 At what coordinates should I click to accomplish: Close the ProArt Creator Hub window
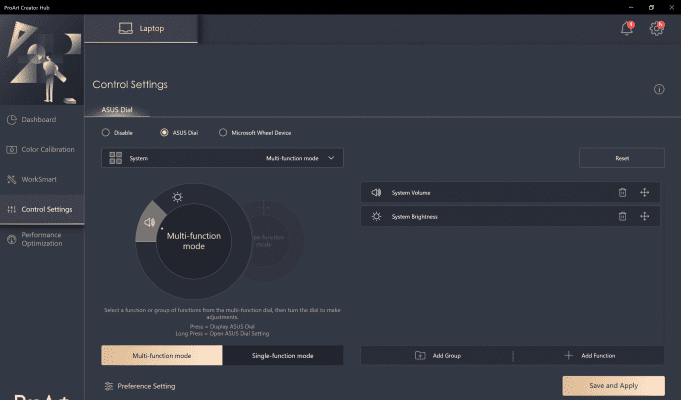click(x=671, y=7)
